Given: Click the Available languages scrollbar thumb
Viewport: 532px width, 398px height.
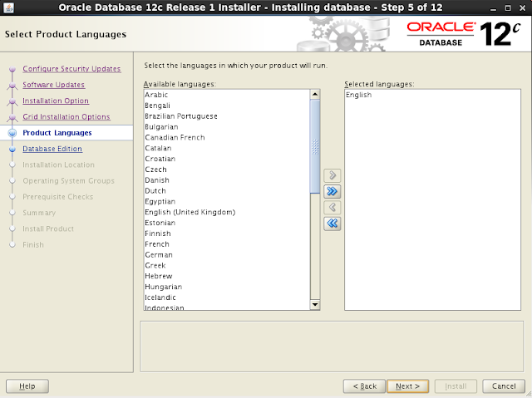Looking at the screenshot, I should click(315, 146).
